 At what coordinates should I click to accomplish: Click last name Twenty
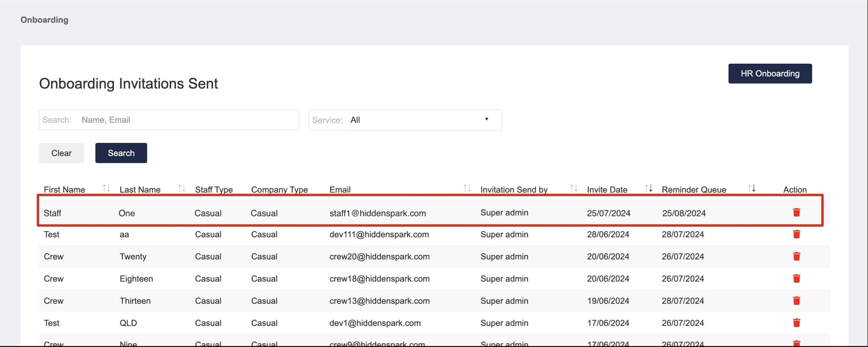pyautogui.click(x=133, y=257)
